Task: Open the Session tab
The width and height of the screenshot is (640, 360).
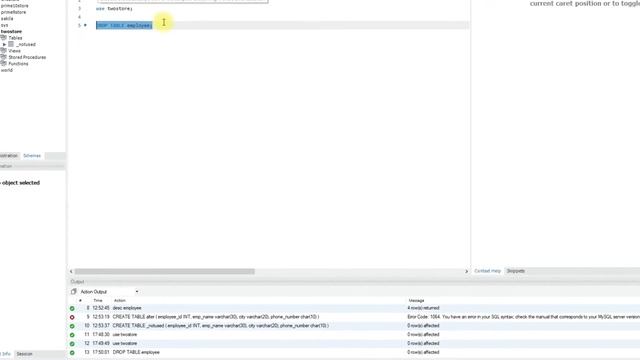Action: coord(24,354)
